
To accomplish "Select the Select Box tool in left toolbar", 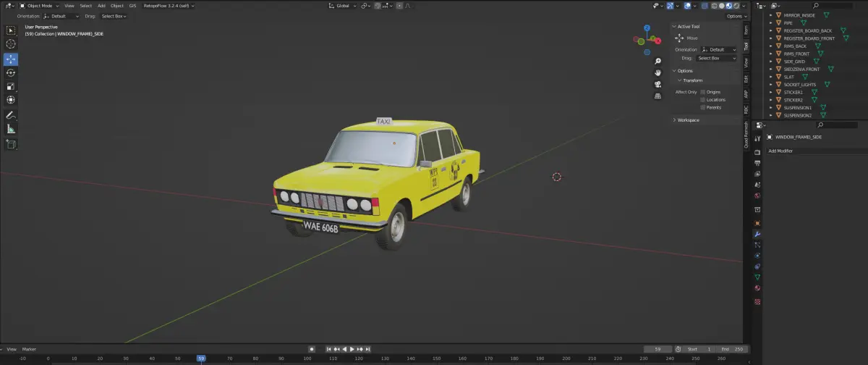I will coord(11,30).
